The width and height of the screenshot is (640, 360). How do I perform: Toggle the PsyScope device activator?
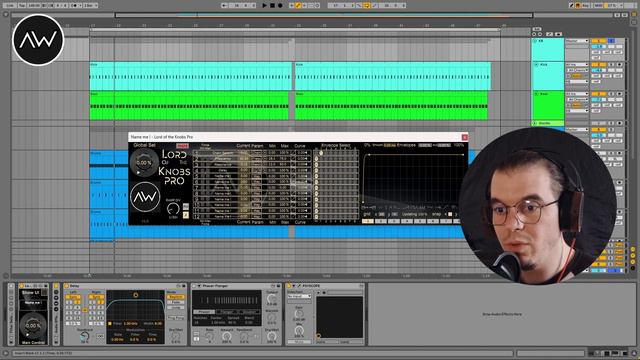coord(289,286)
